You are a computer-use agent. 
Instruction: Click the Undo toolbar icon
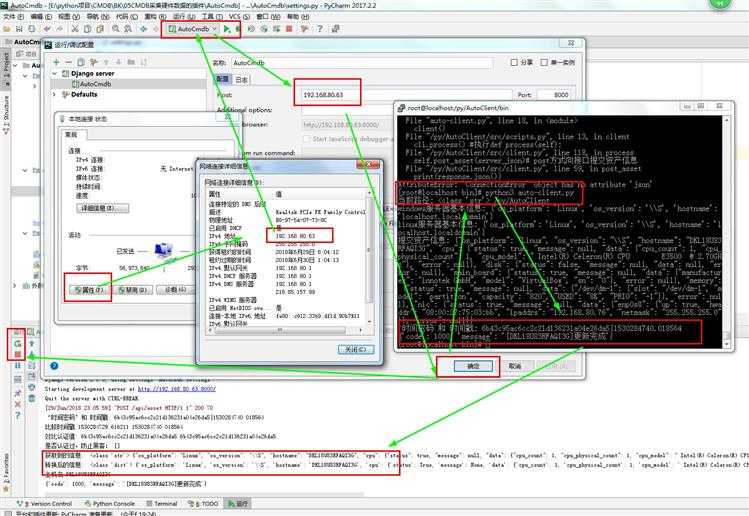[x=47, y=29]
